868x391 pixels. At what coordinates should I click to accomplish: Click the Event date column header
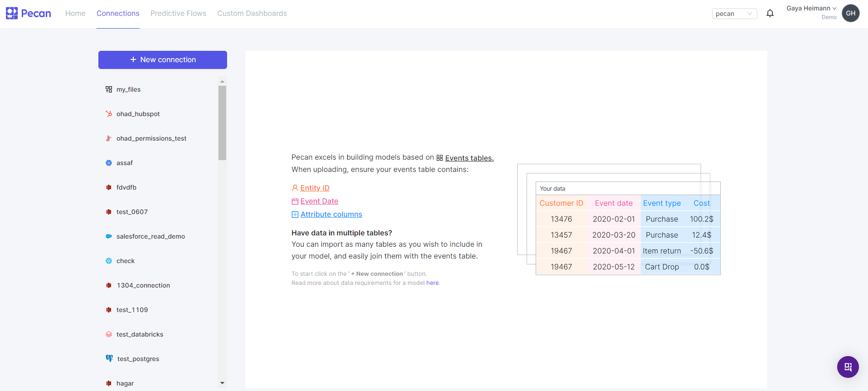coord(614,203)
